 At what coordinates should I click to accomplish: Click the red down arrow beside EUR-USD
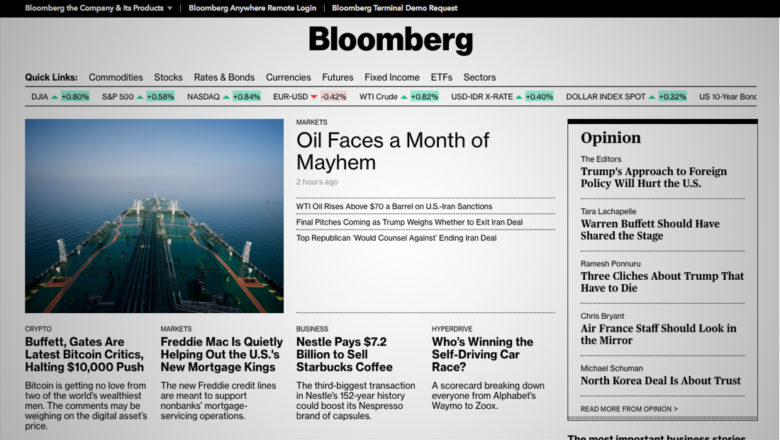(314, 97)
